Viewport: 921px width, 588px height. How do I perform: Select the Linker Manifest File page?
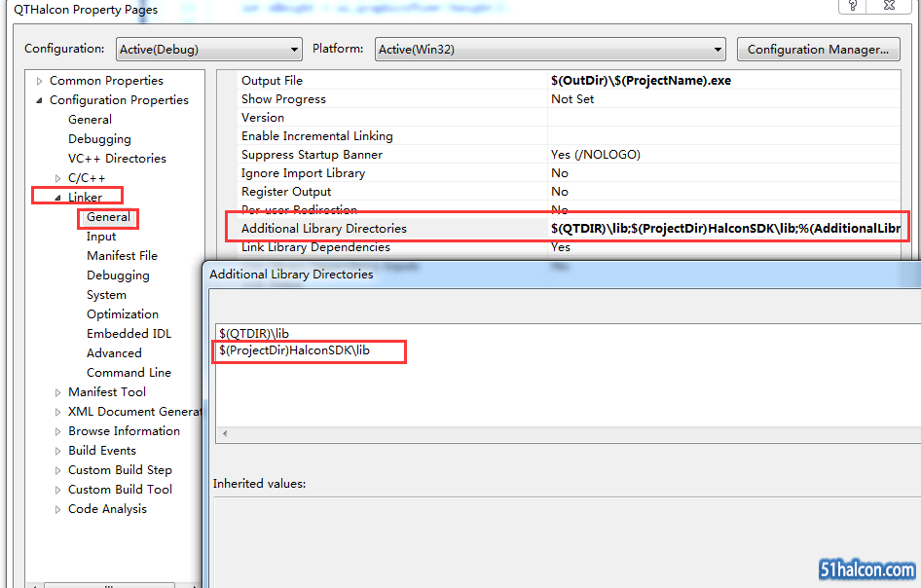tap(122, 255)
